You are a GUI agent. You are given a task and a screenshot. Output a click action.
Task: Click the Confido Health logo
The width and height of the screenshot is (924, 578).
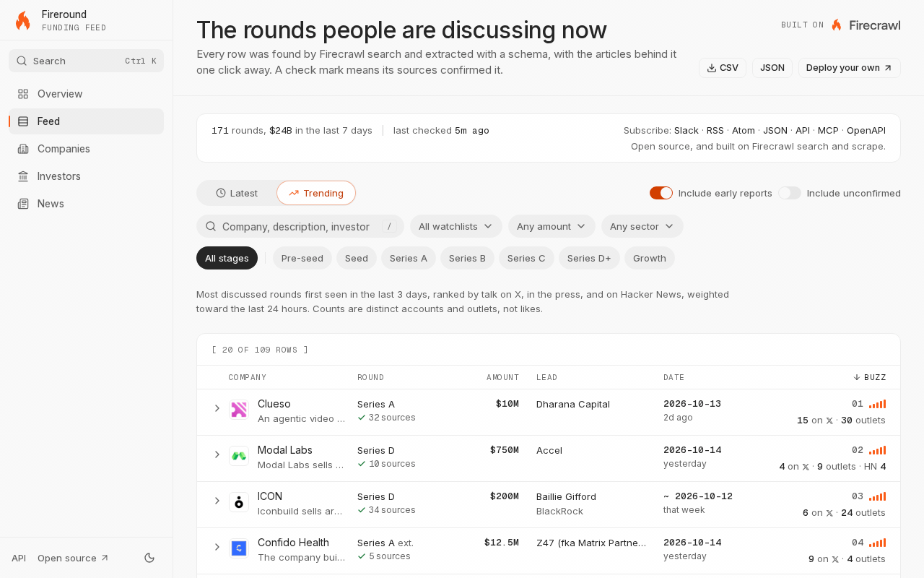click(x=239, y=548)
